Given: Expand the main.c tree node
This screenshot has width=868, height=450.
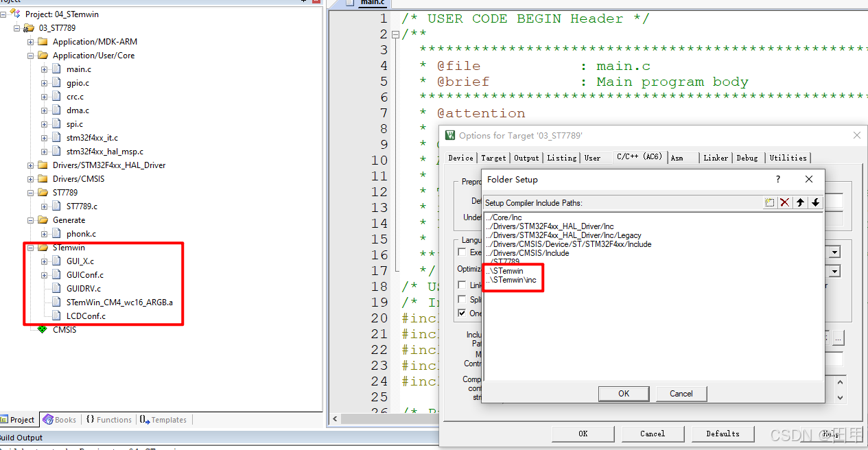Looking at the screenshot, I should click(x=45, y=69).
